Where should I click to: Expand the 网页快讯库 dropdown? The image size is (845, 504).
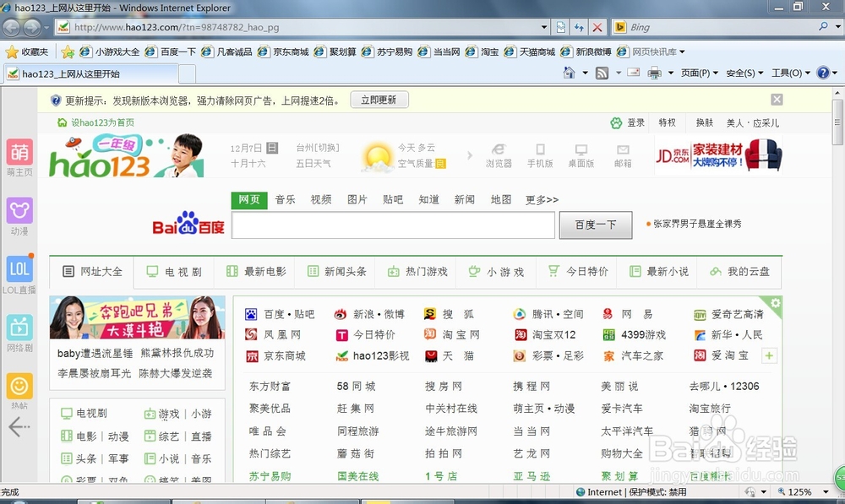[682, 51]
